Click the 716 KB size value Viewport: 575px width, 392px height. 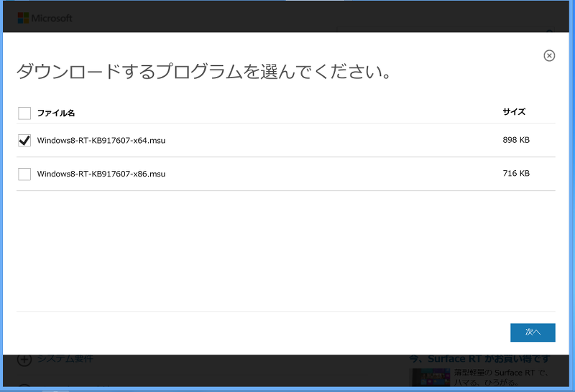coord(516,174)
